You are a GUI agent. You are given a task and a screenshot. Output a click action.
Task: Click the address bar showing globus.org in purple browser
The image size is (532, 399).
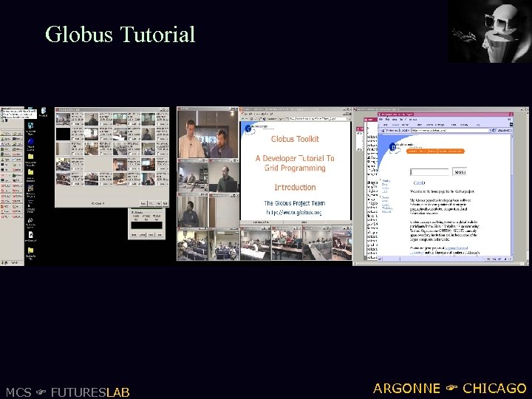450,130
